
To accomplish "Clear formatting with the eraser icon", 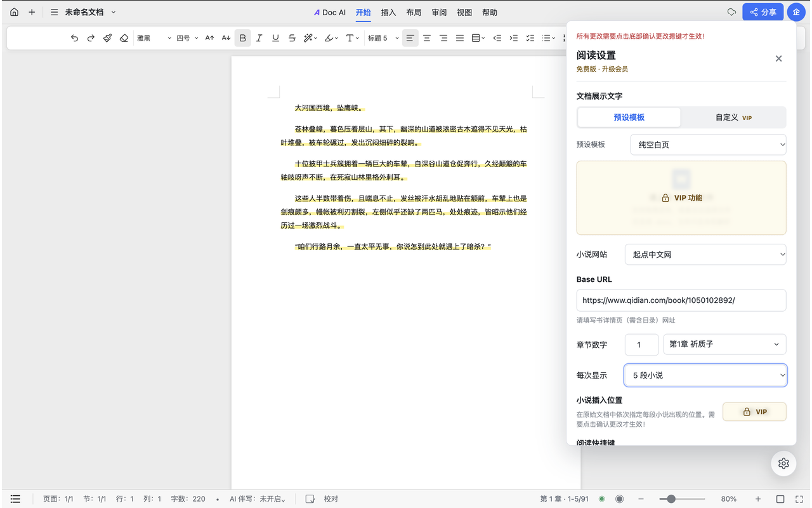I will click(x=124, y=38).
